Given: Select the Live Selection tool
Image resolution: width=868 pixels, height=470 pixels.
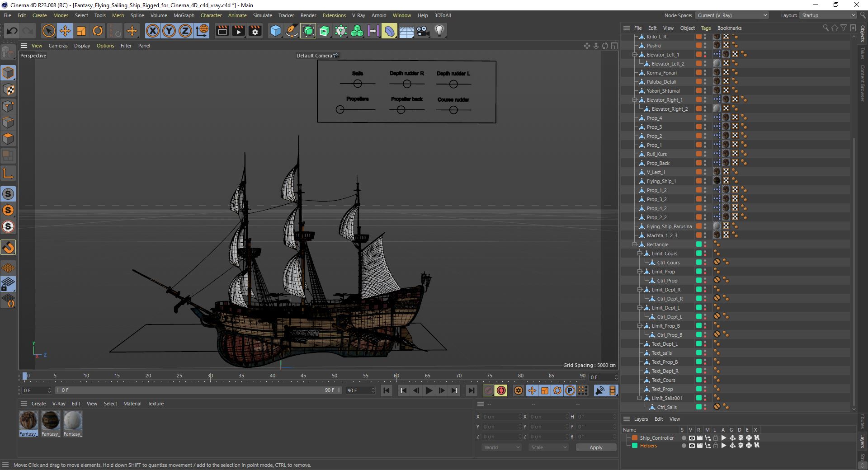Looking at the screenshot, I should (48, 31).
